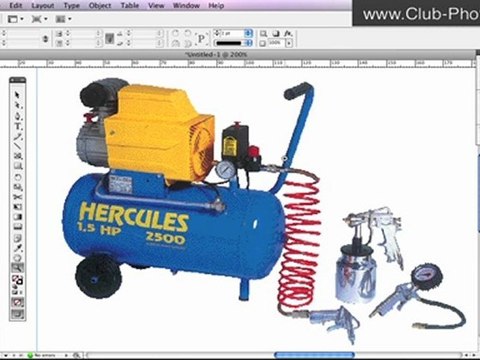This screenshot has width=480, height=360.
Task: Open the Object menu
Action: pos(100,6)
